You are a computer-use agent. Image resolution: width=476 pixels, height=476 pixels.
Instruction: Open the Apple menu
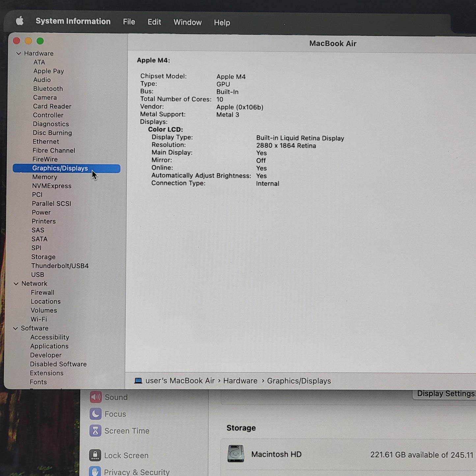[20, 21]
